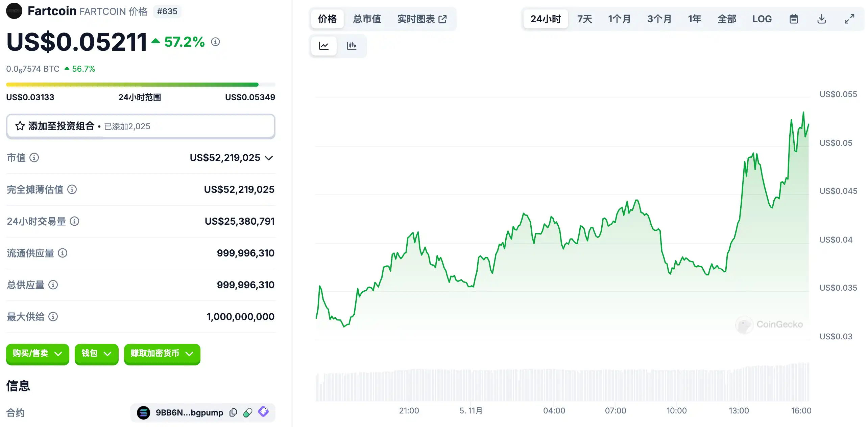Switch to candlestick chart view
The height and width of the screenshot is (427, 868).
(x=351, y=46)
